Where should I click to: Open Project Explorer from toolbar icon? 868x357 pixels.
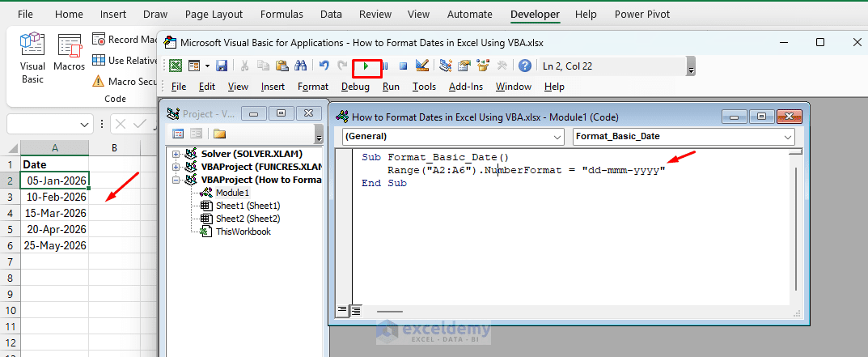coord(446,66)
